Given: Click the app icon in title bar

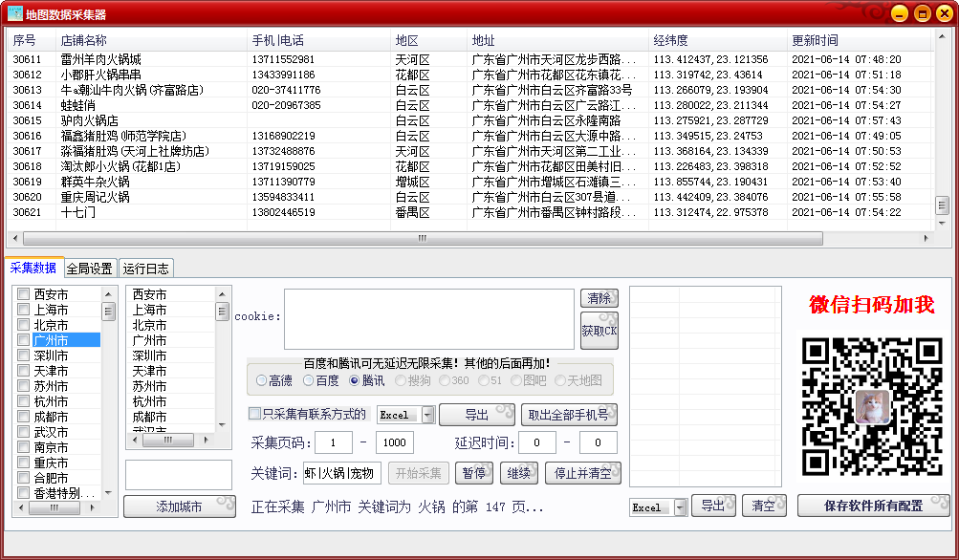Looking at the screenshot, I should [14, 13].
